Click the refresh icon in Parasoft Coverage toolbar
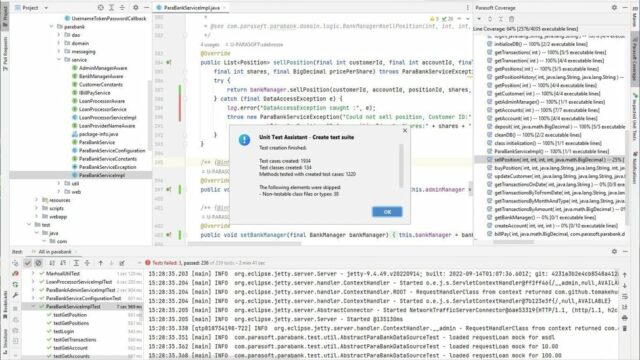Screen dimensions: 640x360 [490, 19]
